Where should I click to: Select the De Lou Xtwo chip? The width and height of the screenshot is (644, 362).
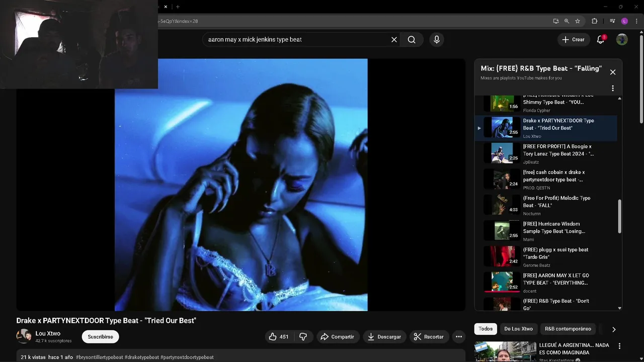coord(518,329)
